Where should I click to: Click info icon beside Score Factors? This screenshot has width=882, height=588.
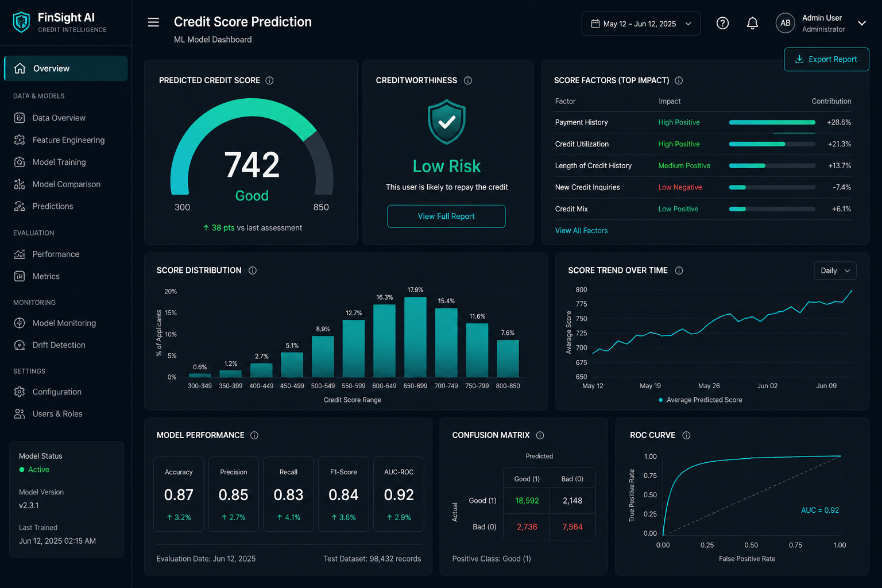679,80
